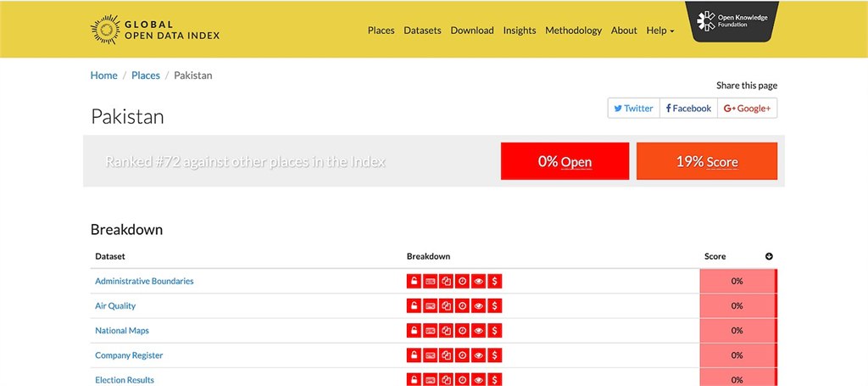Click the dollar icon in Administrative Boundaries row

(x=495, y=282)
